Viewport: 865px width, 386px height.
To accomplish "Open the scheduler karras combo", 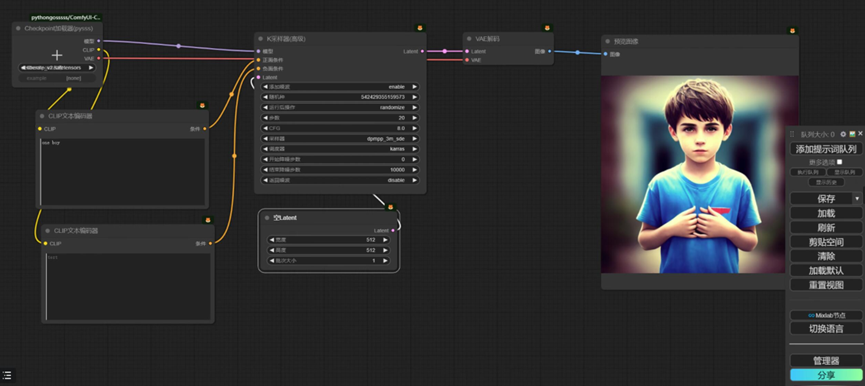I will coord(340,149).
